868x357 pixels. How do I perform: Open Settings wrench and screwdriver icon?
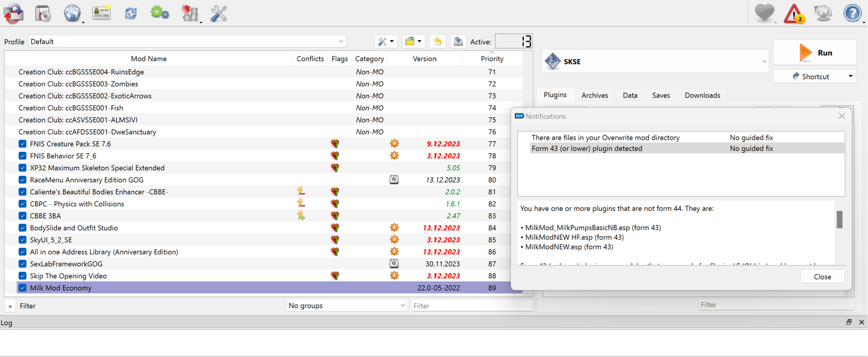(219, 14)
